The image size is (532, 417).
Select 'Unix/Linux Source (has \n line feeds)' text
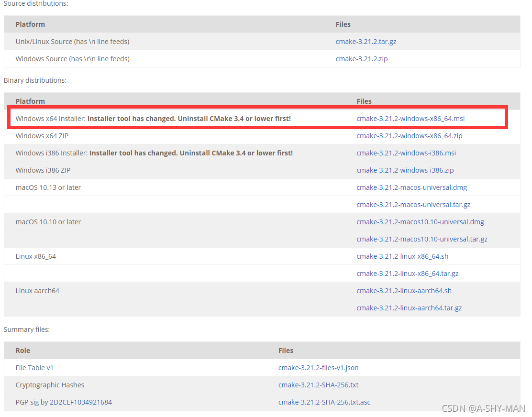[72, 42]
